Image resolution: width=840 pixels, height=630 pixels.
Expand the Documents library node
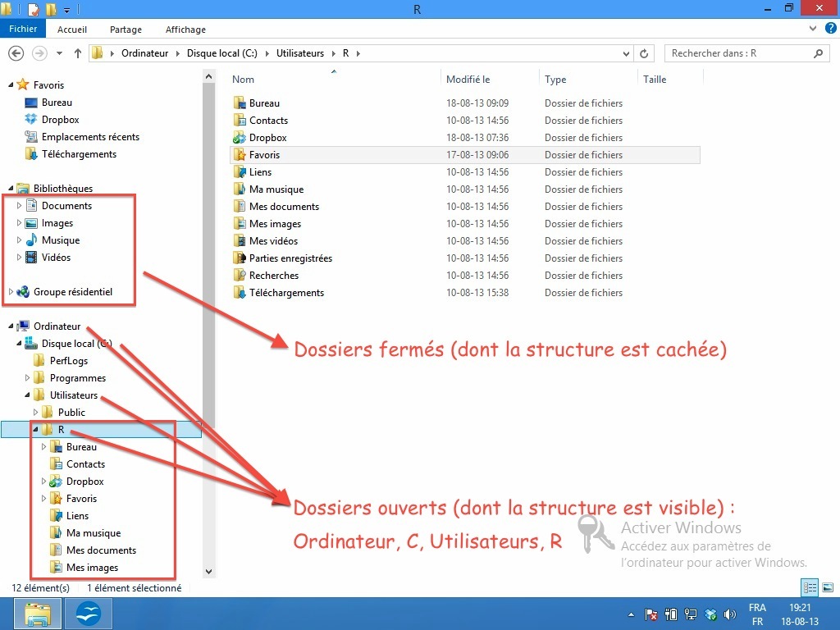[x=20, y=206]
